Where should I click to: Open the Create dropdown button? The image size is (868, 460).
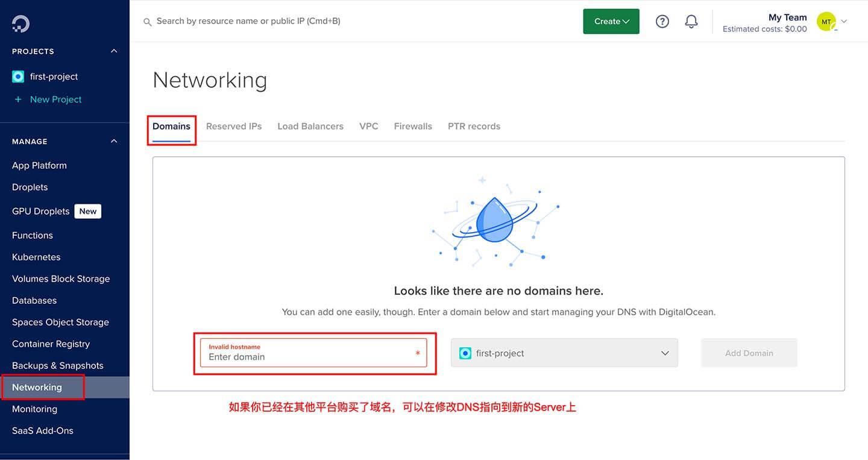tap(611, 22)
